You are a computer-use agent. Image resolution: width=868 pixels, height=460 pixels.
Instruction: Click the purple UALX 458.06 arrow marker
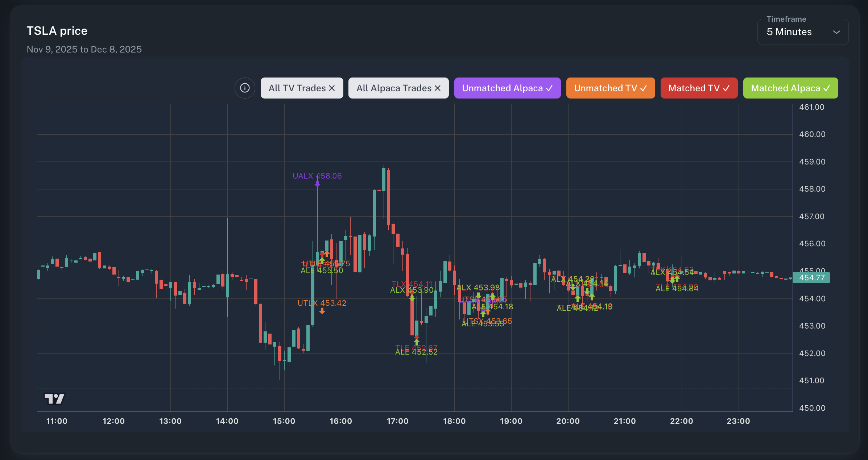pos(318,184)
